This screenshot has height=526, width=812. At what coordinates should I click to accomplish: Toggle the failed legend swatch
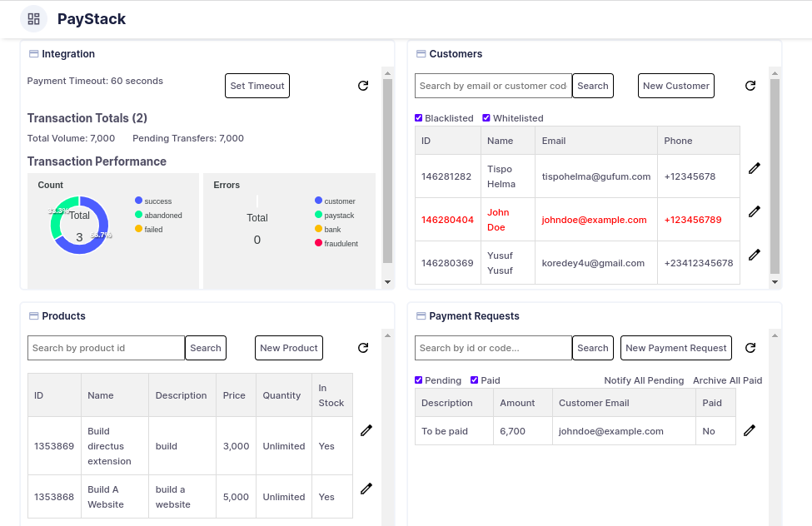click(138, 228)
